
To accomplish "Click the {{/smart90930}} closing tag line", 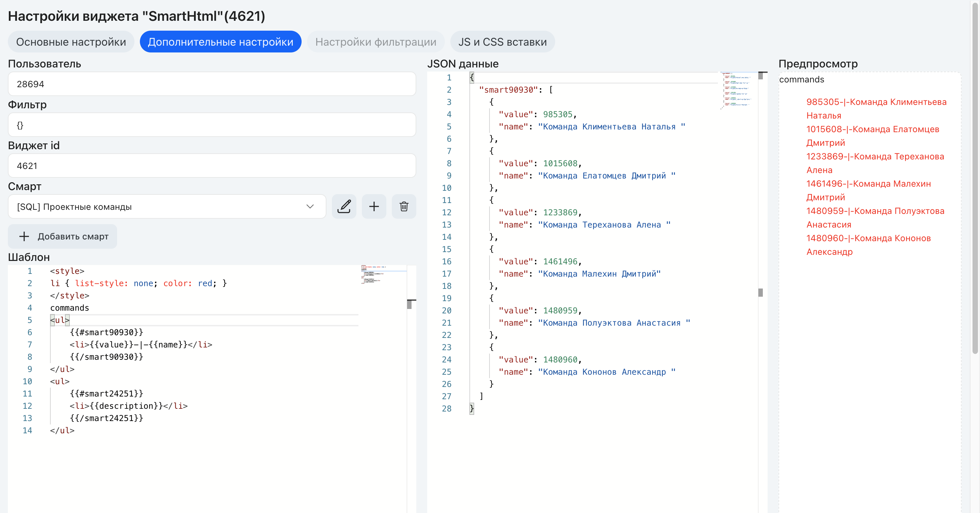I will (x=106, y=357).
